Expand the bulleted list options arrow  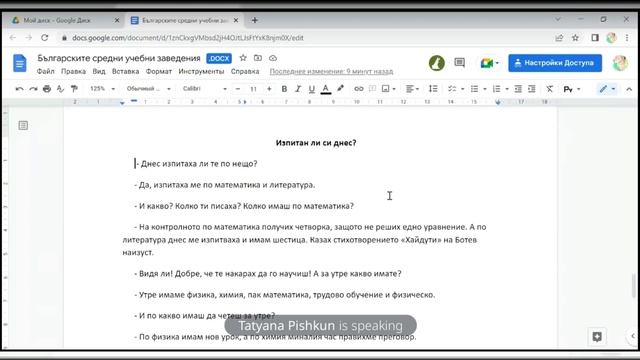(485, 89)
